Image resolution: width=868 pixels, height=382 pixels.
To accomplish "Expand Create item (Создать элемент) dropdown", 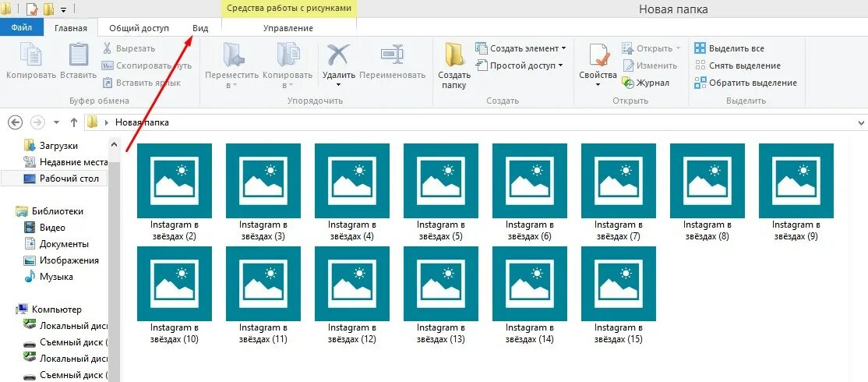I will [563, 48].
